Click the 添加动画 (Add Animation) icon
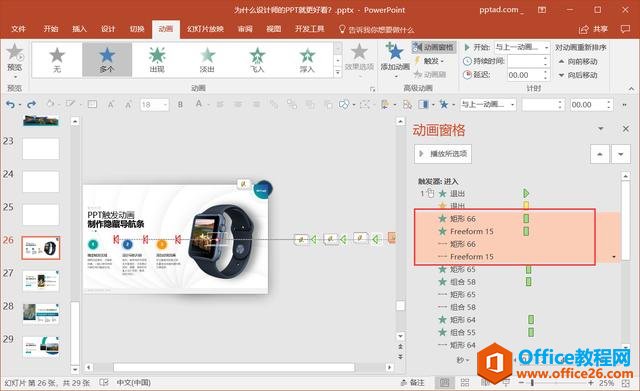640x391 pixels. (395, 52)
